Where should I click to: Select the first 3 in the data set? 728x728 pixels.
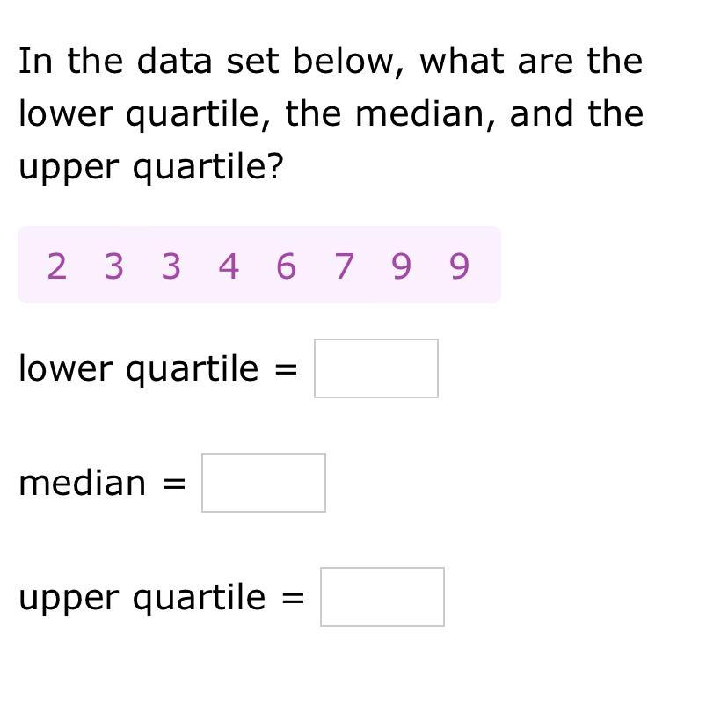(113, 266)
